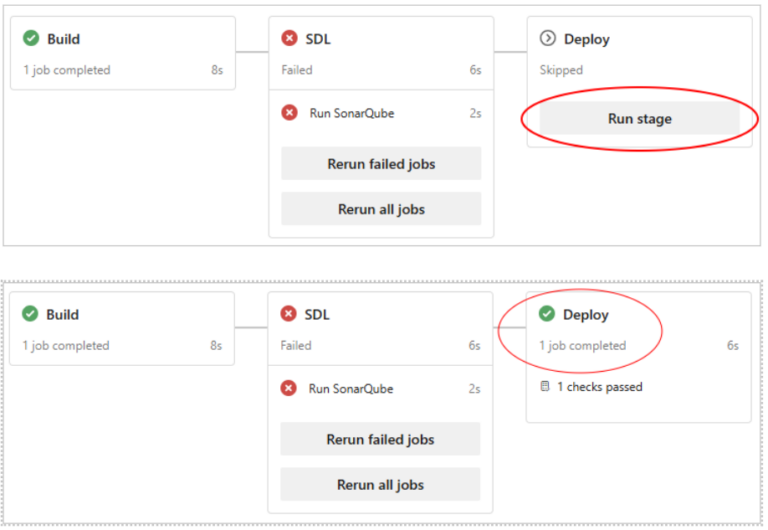Click skipped arrow icon on top Deploy stage
The height and width of the screenshot is (530, 768).
pyautogui.click(x=548, y=38)
